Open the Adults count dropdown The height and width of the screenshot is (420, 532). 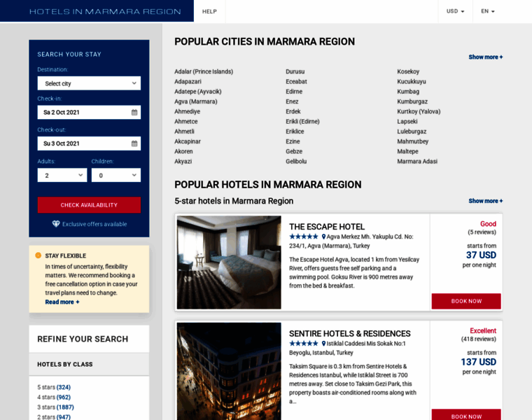(62, 176)
